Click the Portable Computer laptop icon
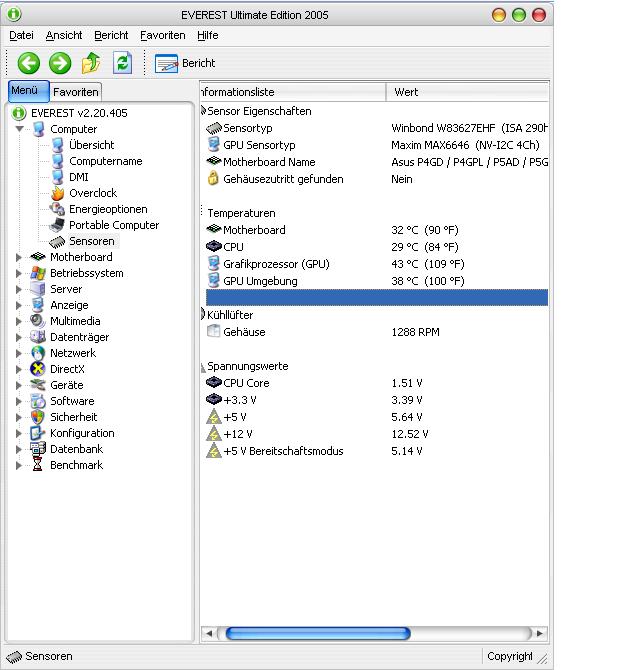 57,225
